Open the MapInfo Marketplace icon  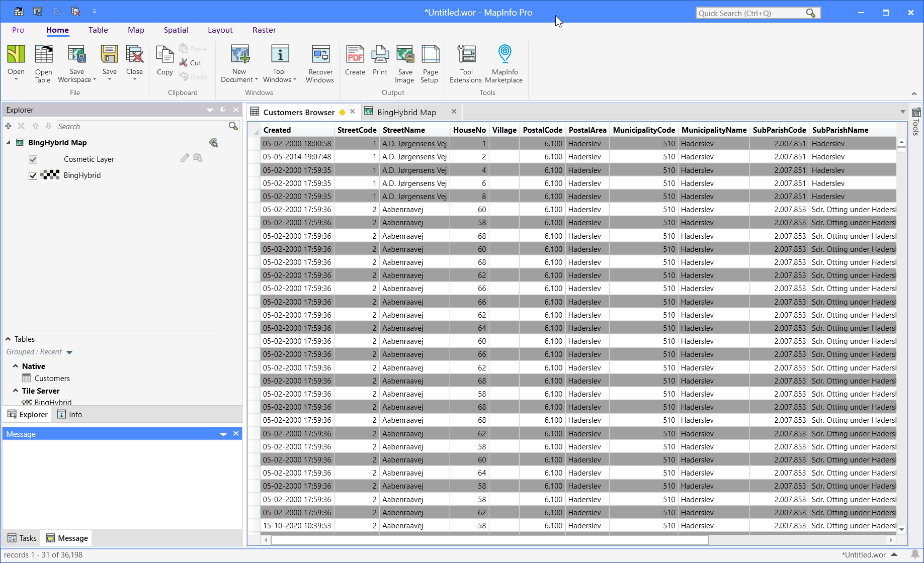[x=505, y=55]
